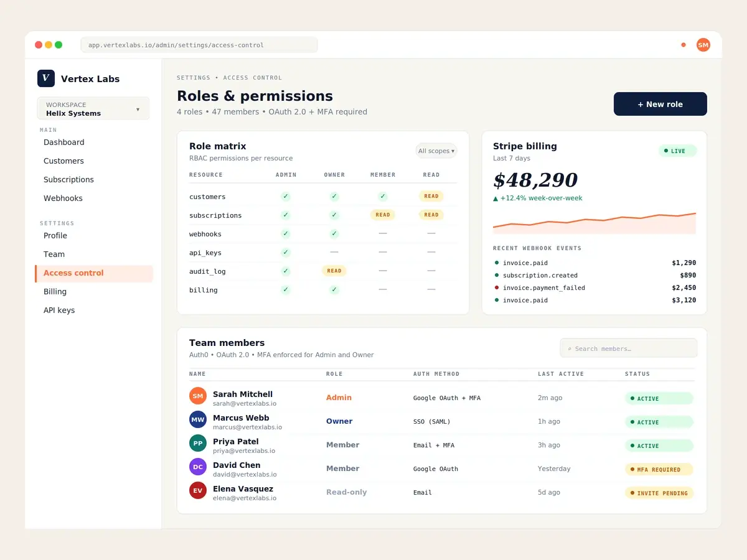747x560 pixels.
Task: Click the green up-triangle growth indicator
Action: (x=496, y=198)
